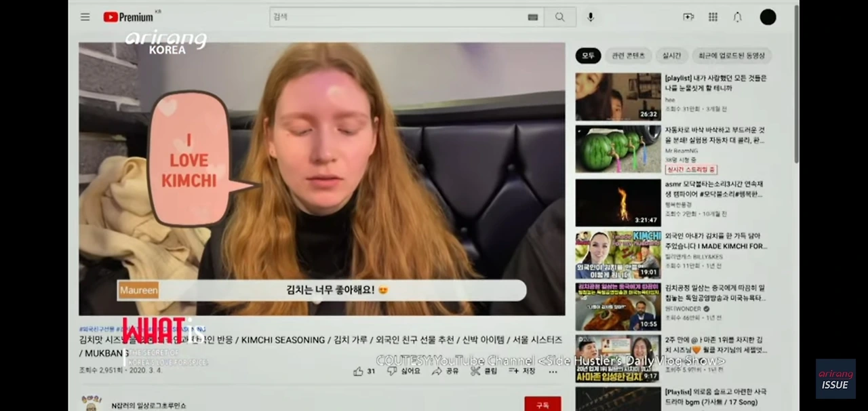Go to YouTube Premium home logo
Viewport: 868px width, 411px height.
[x=128, y=17]
